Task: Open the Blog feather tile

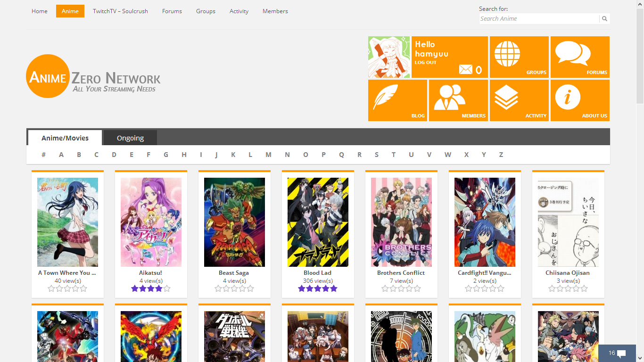Action: 397,100
